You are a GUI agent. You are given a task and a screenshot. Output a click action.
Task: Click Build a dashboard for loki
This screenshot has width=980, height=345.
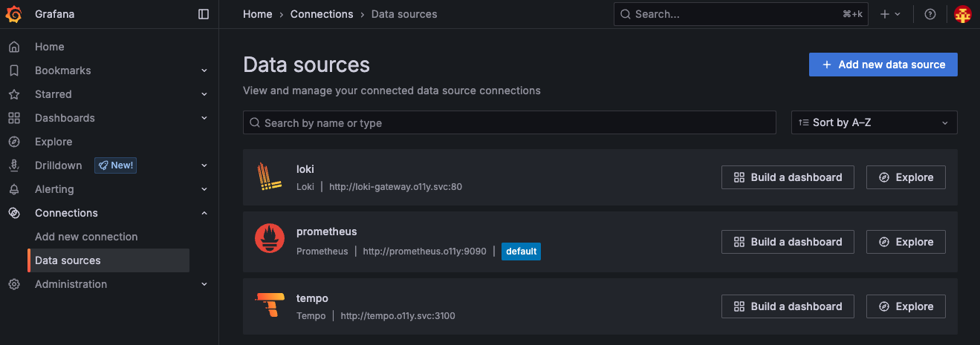788,177
